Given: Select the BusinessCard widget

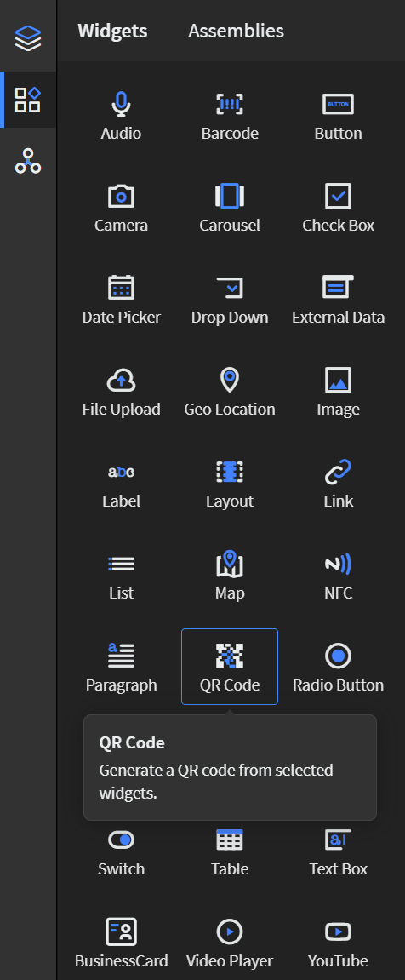Looking at the screenshot, I should [x=122, y=943].
